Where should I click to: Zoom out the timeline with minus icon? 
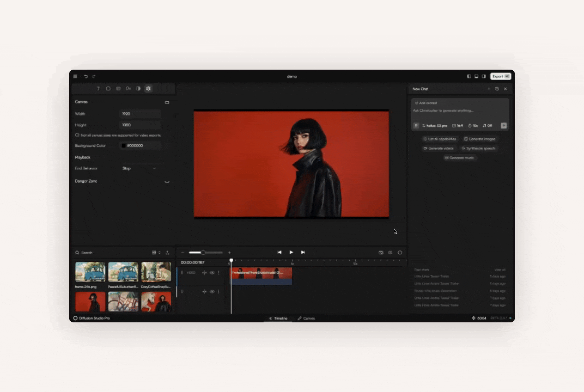pos(182,253)
